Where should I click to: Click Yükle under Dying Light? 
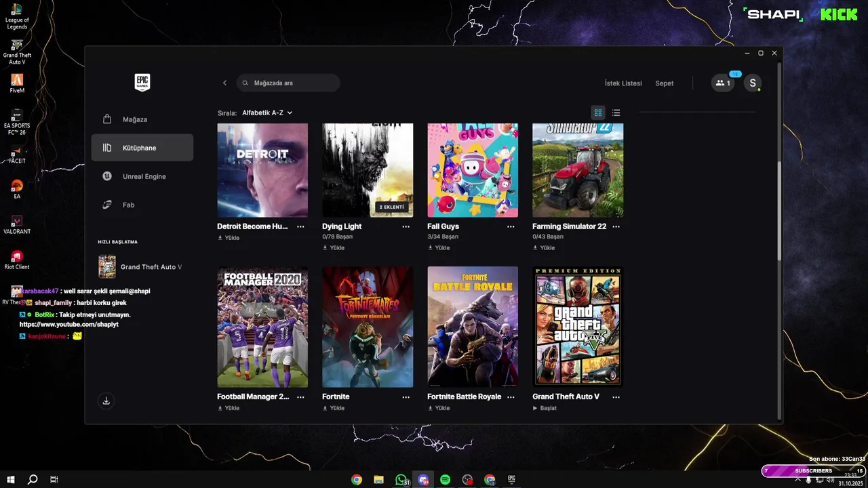tap(334, 247)
